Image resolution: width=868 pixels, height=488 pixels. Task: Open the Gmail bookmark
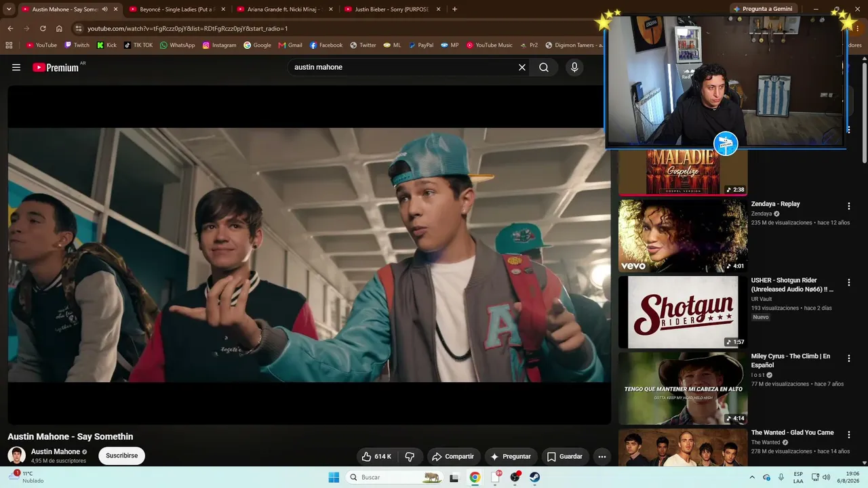pos(290,45)
